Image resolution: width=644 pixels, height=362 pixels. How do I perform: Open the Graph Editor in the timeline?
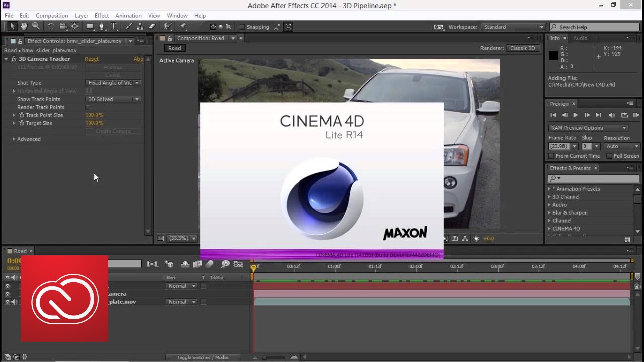[x=238, y=264]
